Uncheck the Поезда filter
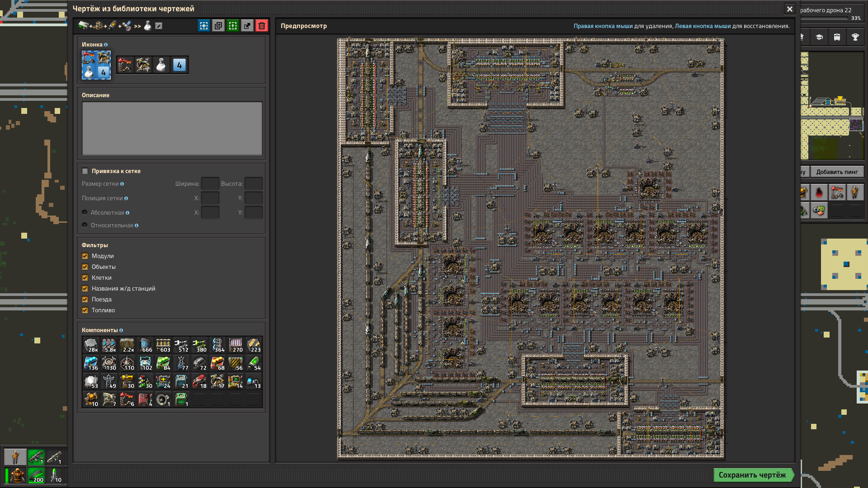 pyautogui.click(x=85, y=300)
